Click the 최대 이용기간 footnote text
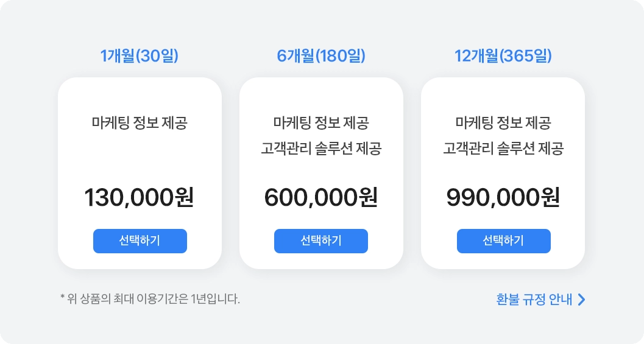This screenshot has width=644, height=344. tap(150, 299)
